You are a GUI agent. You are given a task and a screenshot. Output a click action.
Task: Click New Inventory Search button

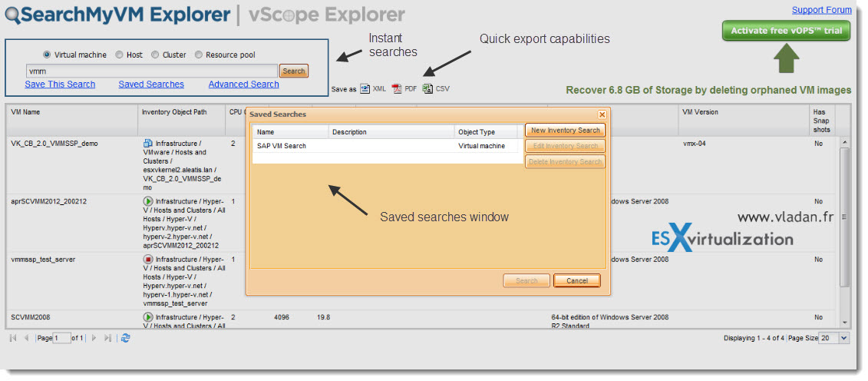pyautogui.click(x=565, y=130)
